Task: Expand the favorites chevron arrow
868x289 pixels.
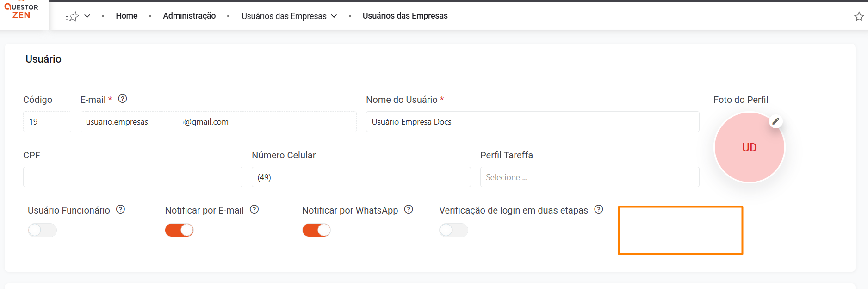Action: coord(87,16)
